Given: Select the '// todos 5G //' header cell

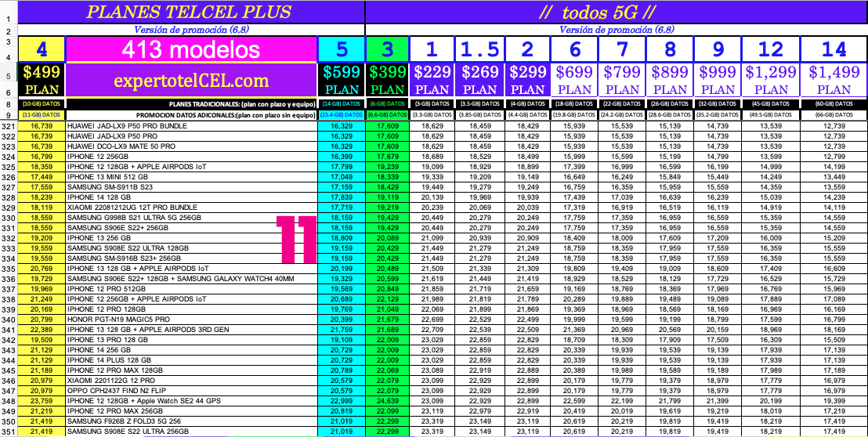Looking at the screenshot, I should pyautogui.click(x=616, y=13).
